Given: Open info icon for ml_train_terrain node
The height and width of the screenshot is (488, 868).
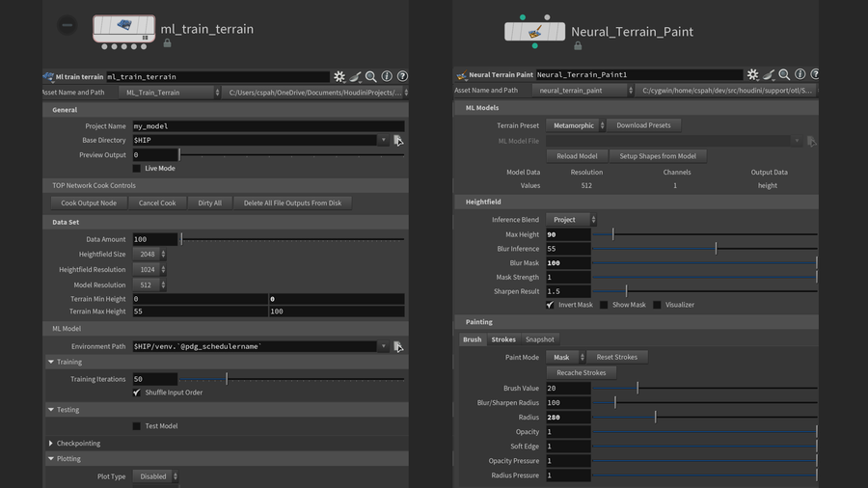Looking at the screenshot, I should pos(387,76).
